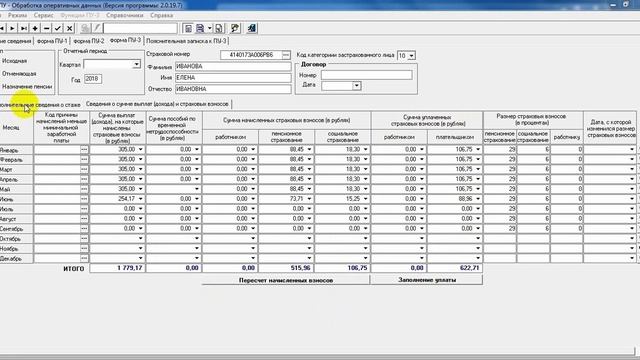
Task: Select Сведения о сумме выплат и страховых взносов tab
Action: coord(157,104)
